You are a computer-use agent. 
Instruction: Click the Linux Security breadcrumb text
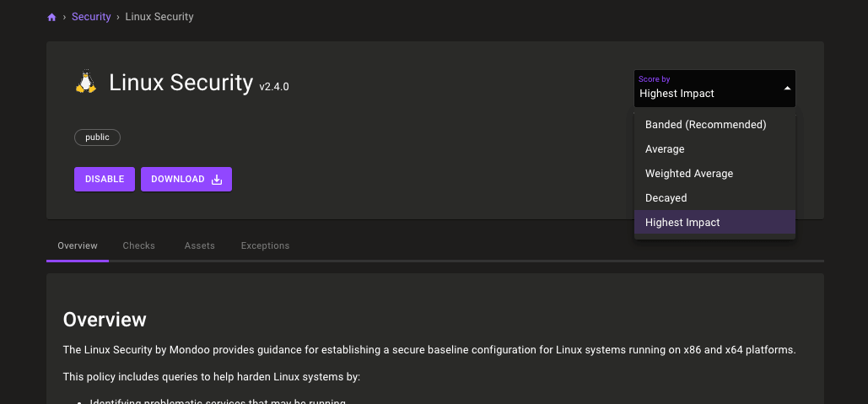pos(159,17)
